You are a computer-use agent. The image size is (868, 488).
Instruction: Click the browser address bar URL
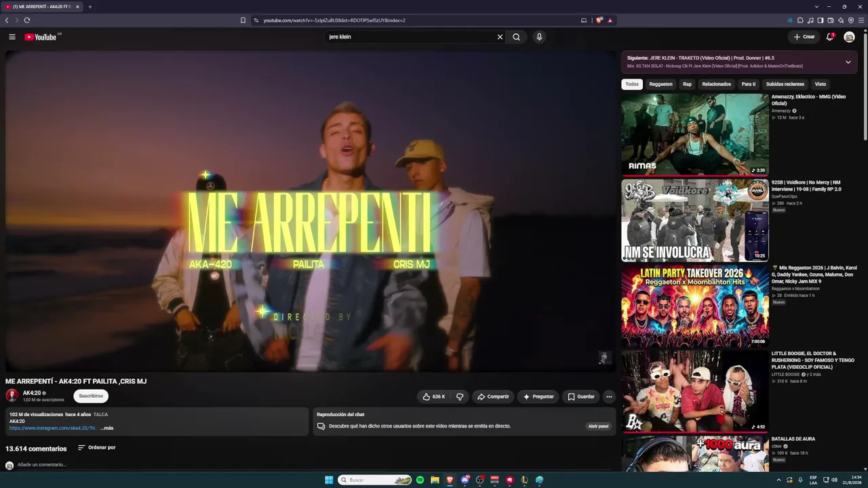334,20
